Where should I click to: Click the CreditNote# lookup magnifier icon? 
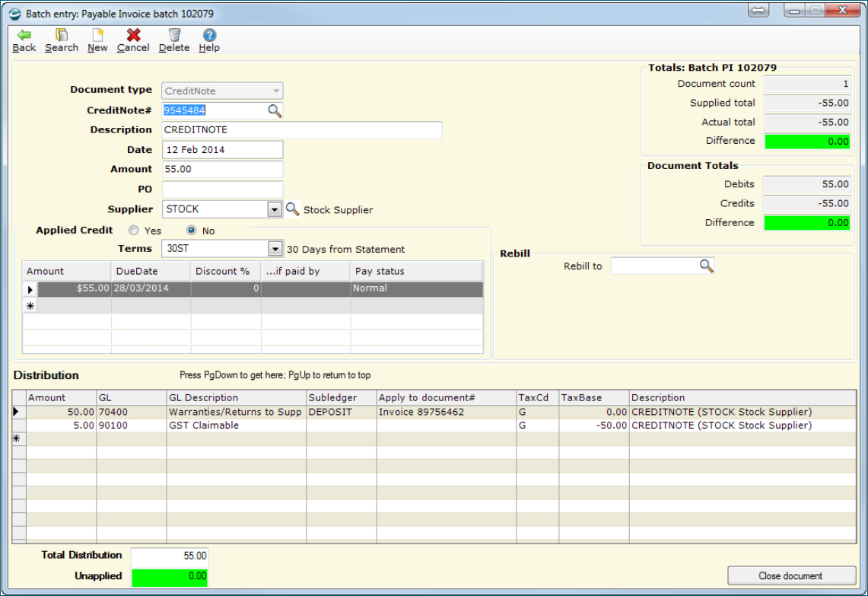[275, 110]
